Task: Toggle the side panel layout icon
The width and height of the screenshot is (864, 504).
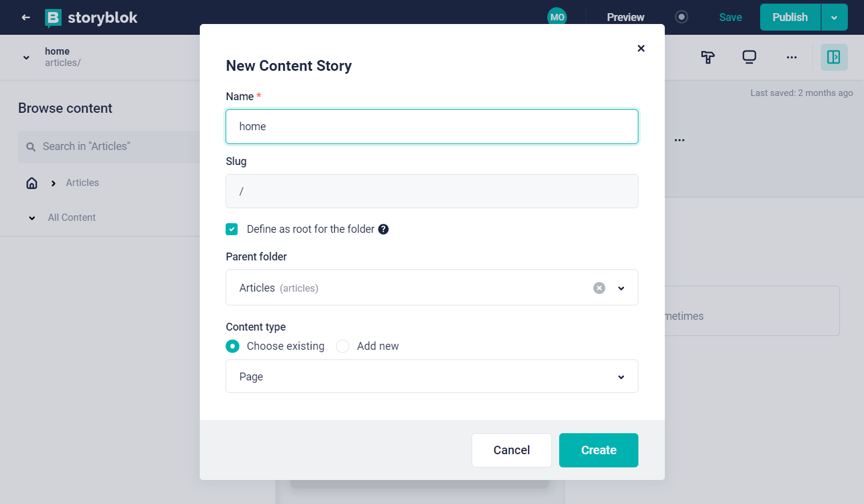Action: [x=833, y=57]
